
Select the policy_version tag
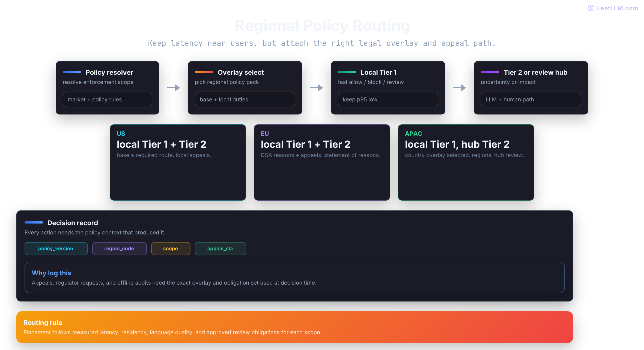56,249
